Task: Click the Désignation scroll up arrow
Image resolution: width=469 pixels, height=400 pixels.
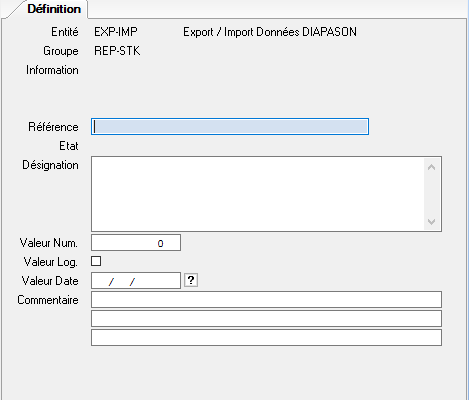Action: (x=431, y=167)
